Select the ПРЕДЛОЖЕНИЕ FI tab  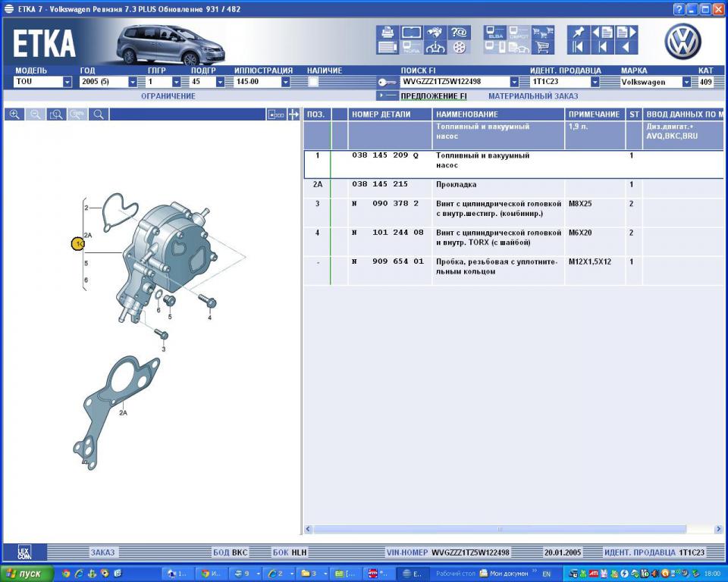(x=434, y=96)
